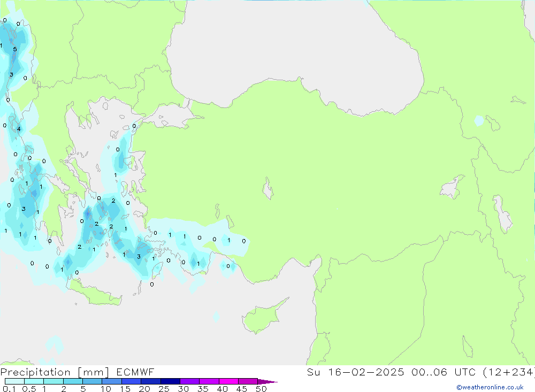This screenshot has width=535, height=392.
Task: Click the date 'Su 16-02-2025'
Action: click(x=355, y=372)
